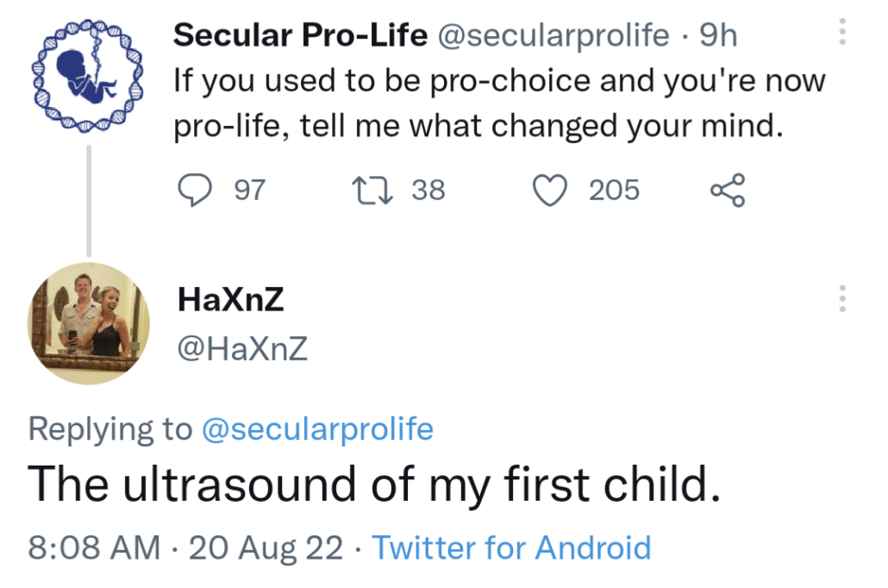Click the 205 likes count
888x588 pixels.
614,190
